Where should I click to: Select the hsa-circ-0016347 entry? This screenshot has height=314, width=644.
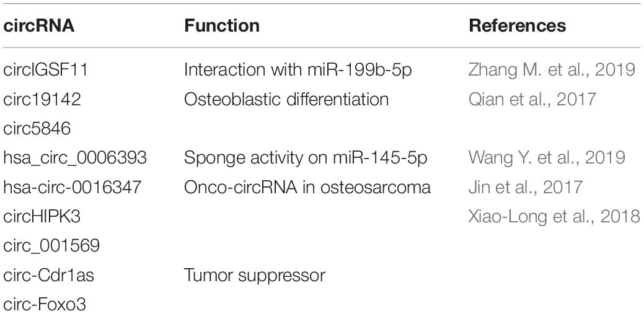[73, 188]
